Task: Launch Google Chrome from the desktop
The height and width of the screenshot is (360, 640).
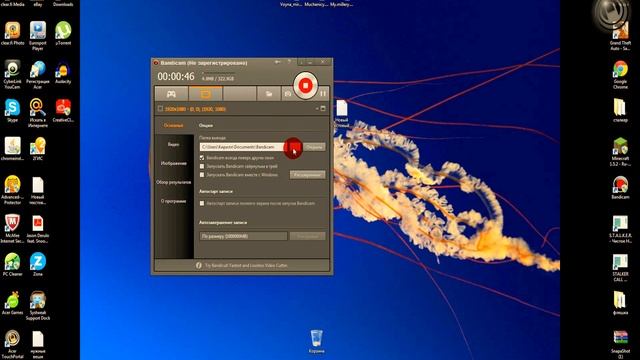Action: pos(620,75)
